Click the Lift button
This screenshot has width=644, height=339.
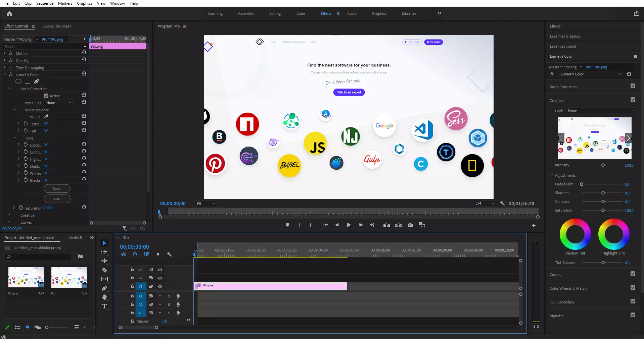(386, 225)
